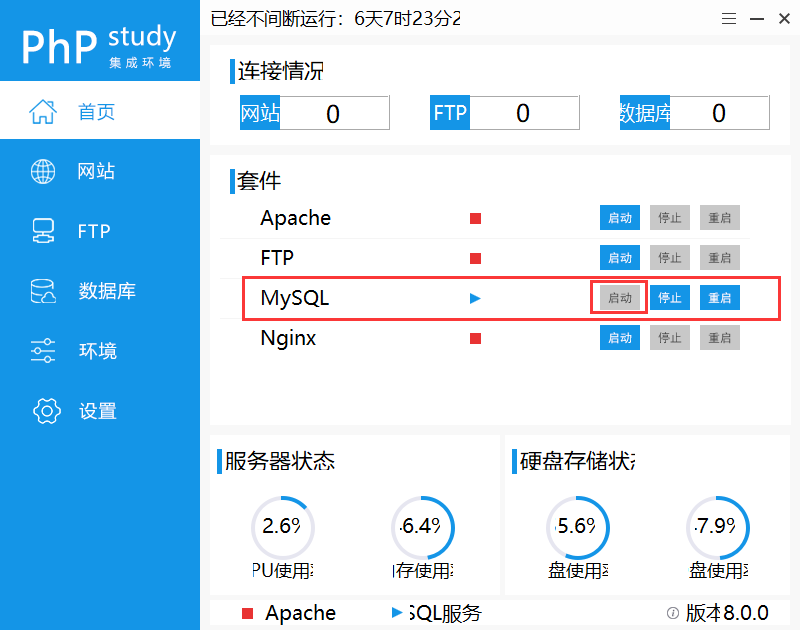
Task: Select the FTP server icon in sidebar
Action: [43, 231]
